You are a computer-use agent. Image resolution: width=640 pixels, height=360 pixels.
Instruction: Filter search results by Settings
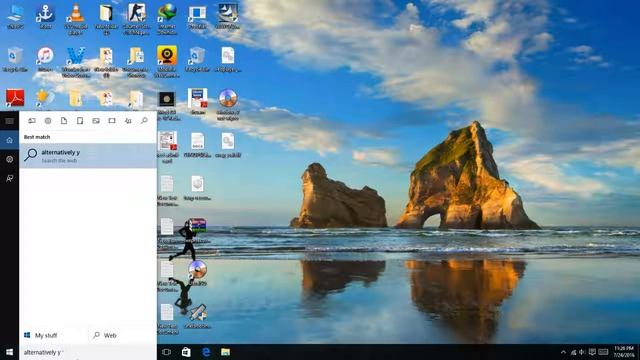pyautogui.click(x=48, y=121)
